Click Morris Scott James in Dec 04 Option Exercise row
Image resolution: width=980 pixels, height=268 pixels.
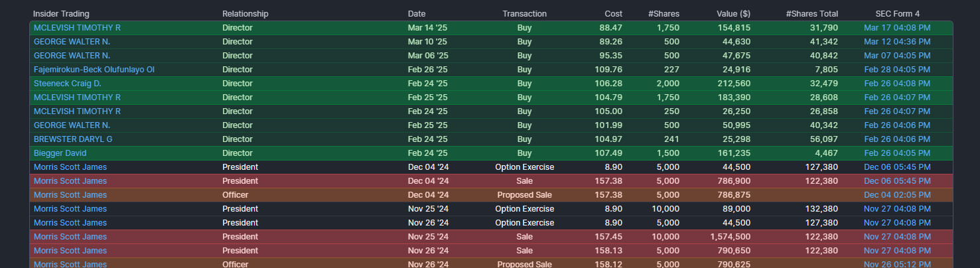(x=70, y=167)
